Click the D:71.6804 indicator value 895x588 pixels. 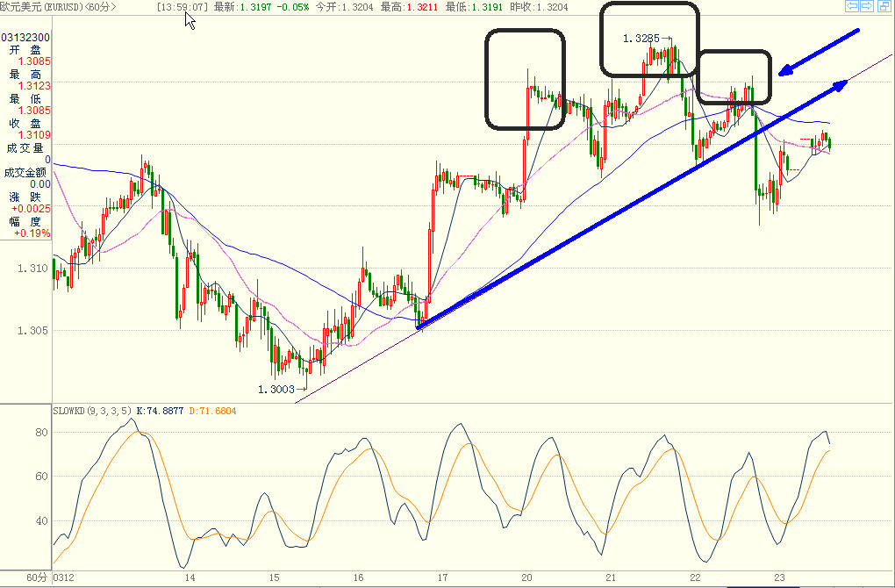(x=212, y=411)
